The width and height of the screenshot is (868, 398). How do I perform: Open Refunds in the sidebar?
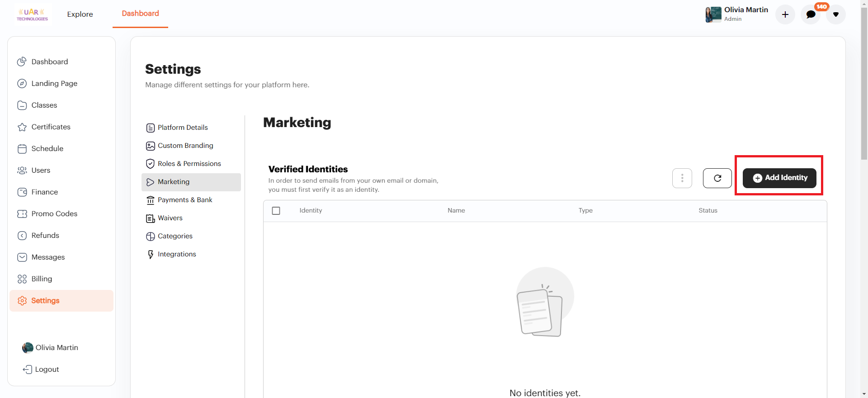pyautogui.click(x=45, y=235)
